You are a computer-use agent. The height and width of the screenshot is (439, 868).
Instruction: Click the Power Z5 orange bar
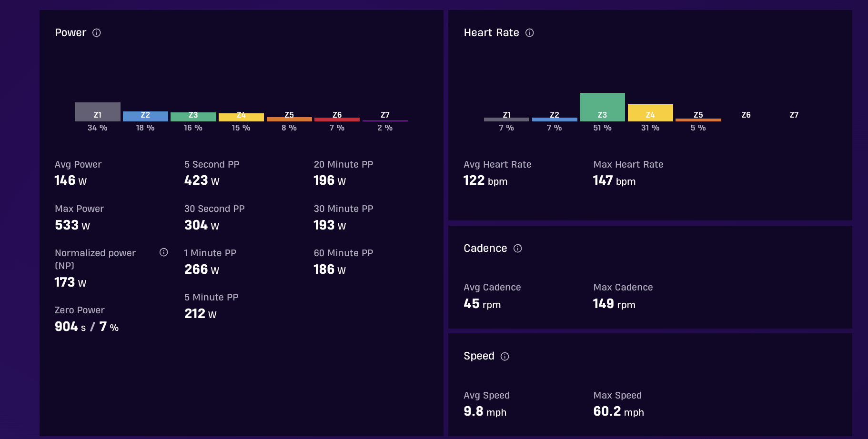(x=289, y=119)
